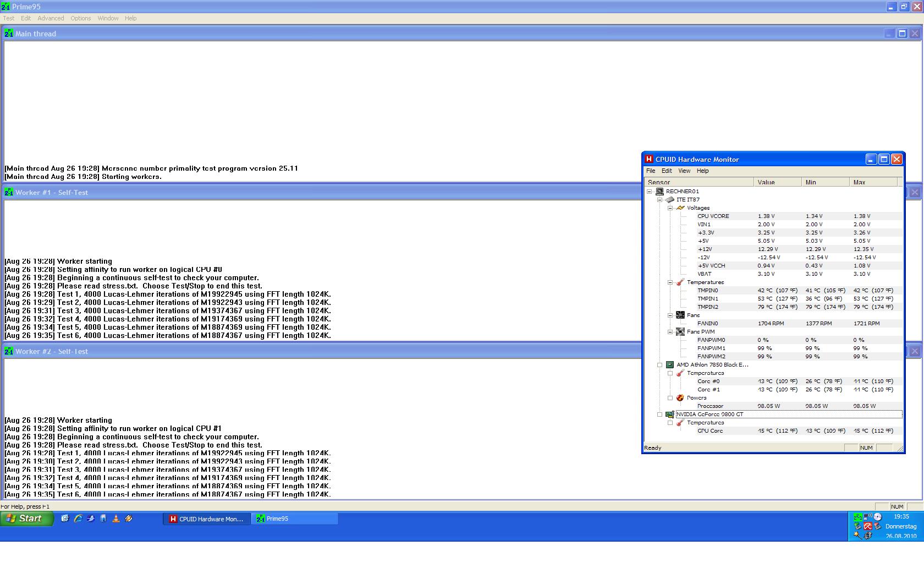Click the AMD Athlon processor icon
The height and width of the screenshot is (578, 924).
pos(670,365)
